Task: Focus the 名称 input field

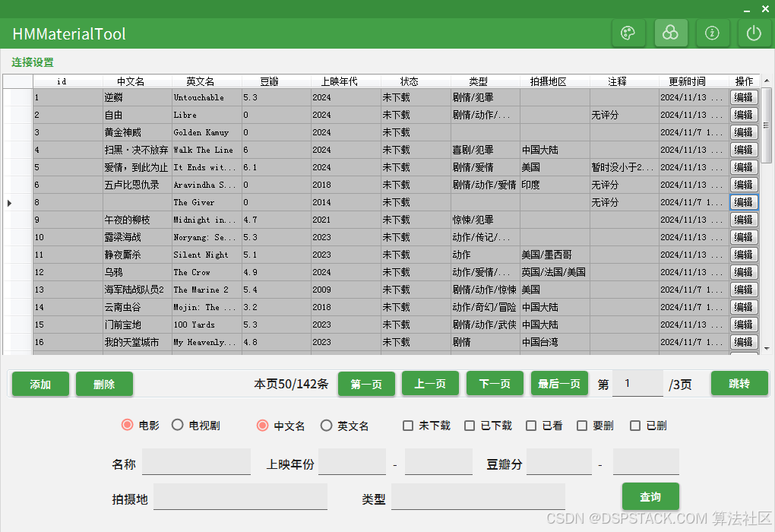Action: coord(196,462)
